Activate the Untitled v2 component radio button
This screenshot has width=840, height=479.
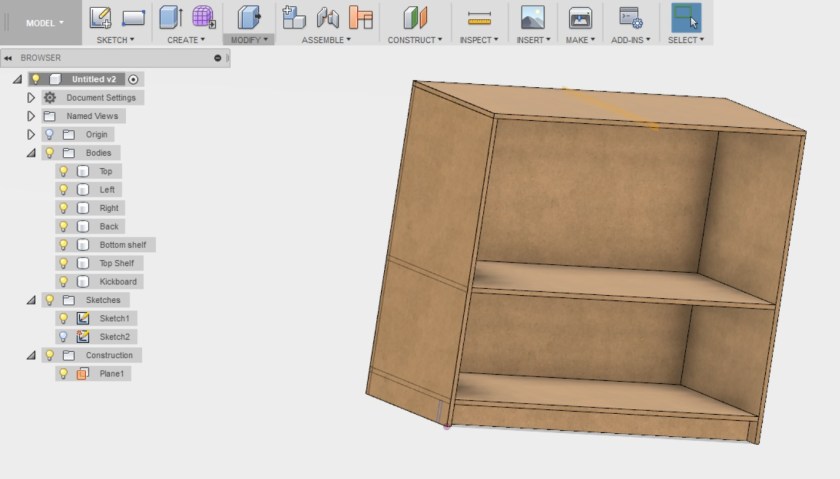tap(135, 79)
